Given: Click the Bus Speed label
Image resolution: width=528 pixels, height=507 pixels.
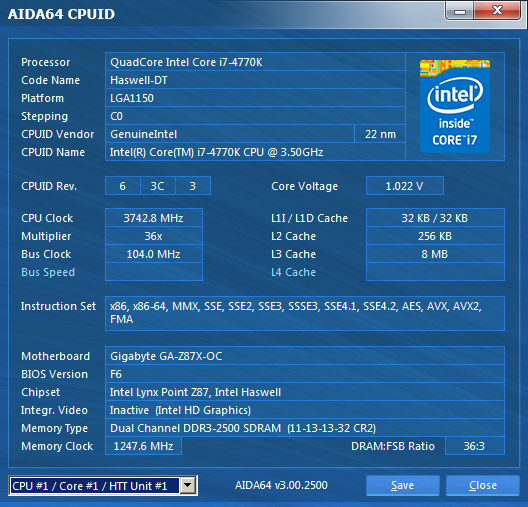Looking at the screenshot, I should pyautogui.click(x=48, y=272).
